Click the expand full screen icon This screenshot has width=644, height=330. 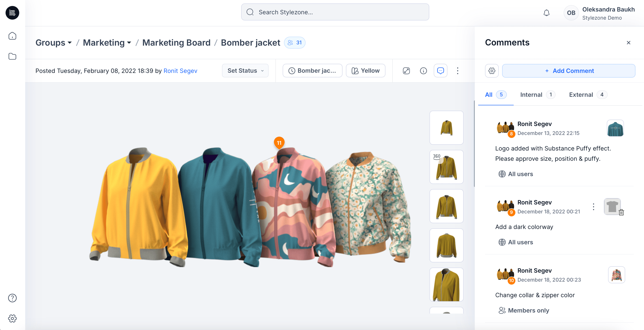(x=406, y=71)
